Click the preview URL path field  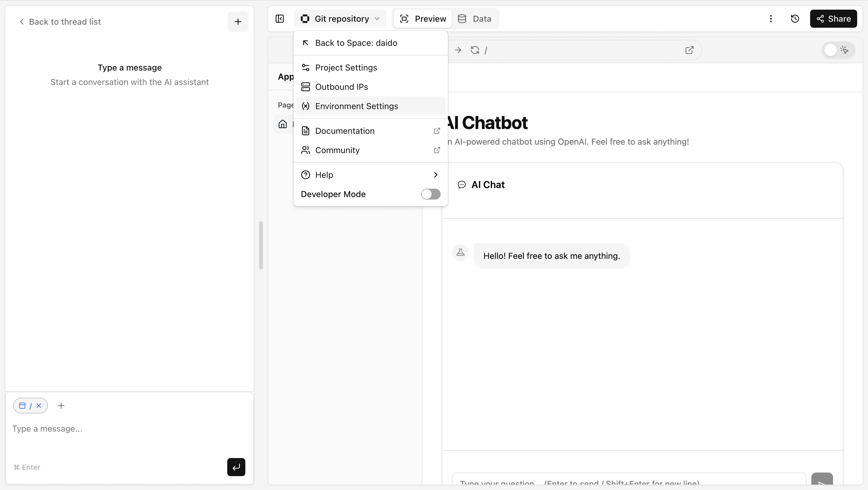tap(582, 50)
